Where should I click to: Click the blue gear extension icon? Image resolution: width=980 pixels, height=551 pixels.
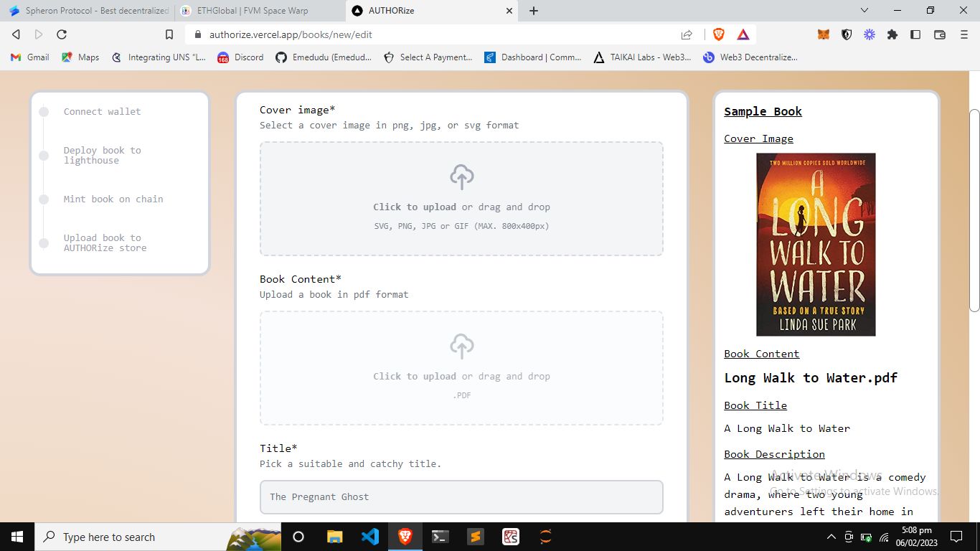(x=870, y=34)
